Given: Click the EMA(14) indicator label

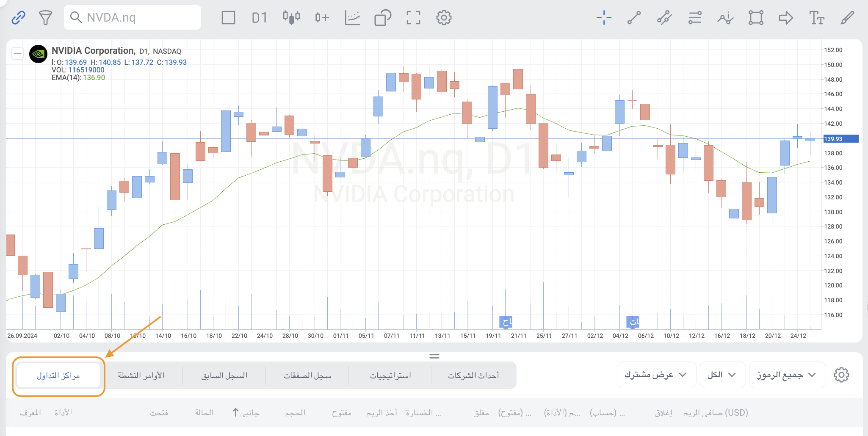Looking at the screenshot, I should click(78, 77).
